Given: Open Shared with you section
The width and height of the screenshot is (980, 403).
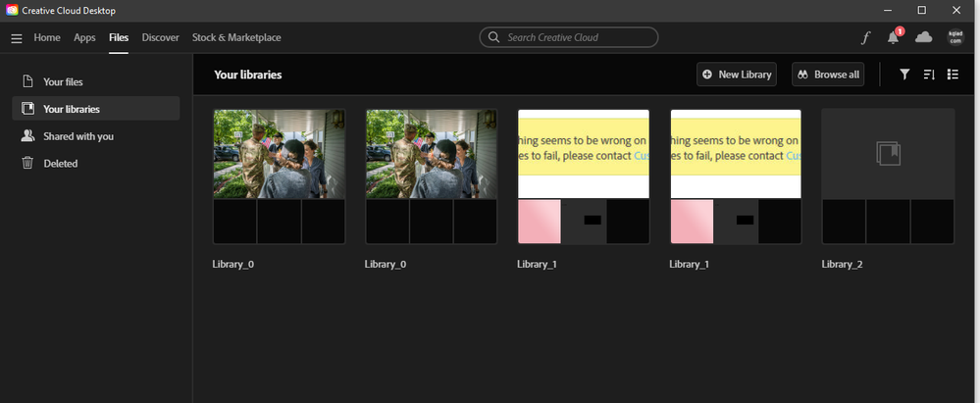Looking at the screenshot, I should click(95, 136).
